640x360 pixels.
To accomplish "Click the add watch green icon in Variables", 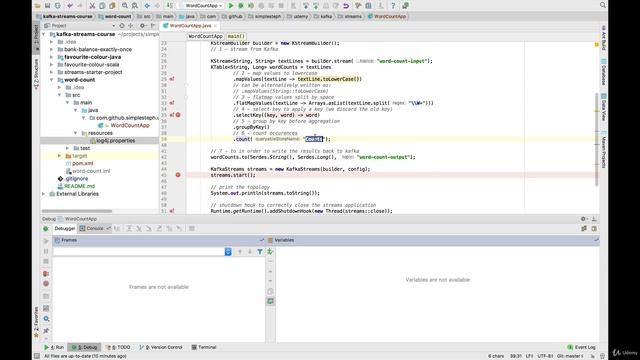I will pos(270,251).
